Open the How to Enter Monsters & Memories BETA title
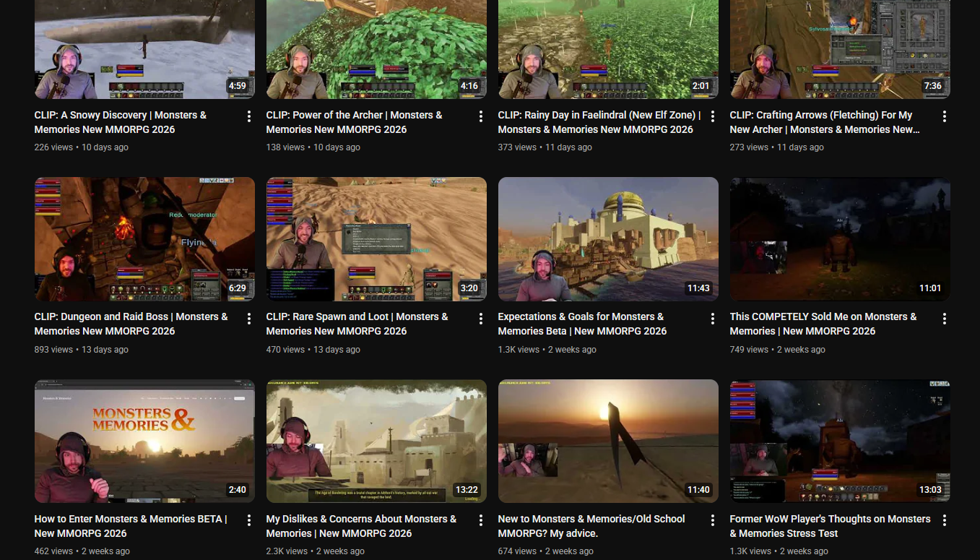This screenshot has height=560, width=980. (131, 526)
